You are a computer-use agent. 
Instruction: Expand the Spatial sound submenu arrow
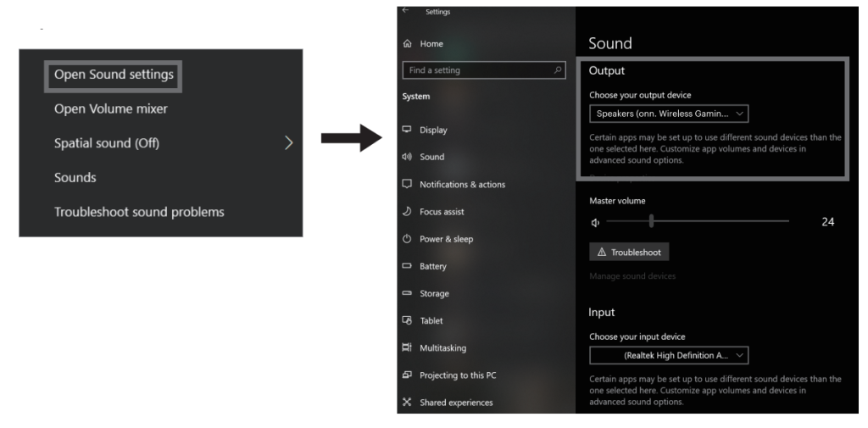[288, 142]
